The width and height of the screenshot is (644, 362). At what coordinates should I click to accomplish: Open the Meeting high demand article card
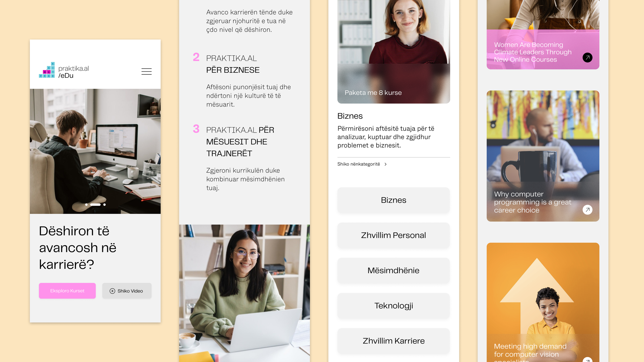[x=543, y=302]
